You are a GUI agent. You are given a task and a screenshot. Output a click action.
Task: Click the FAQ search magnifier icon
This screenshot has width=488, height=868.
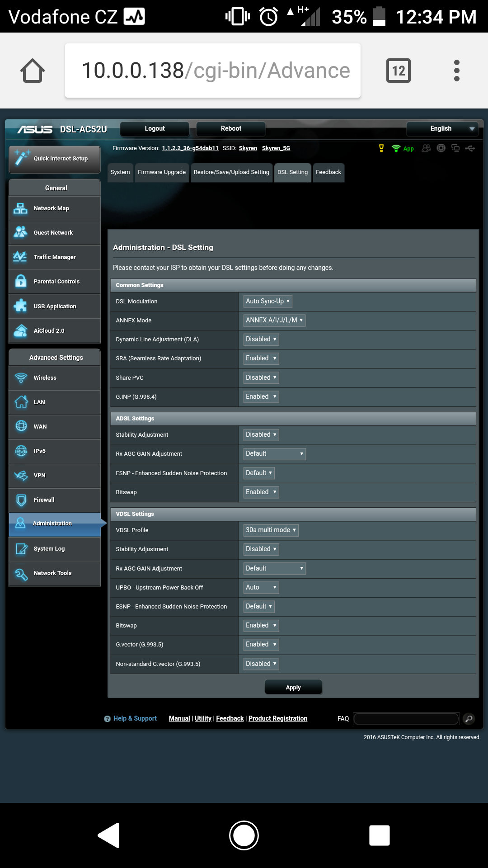[469, 718]
